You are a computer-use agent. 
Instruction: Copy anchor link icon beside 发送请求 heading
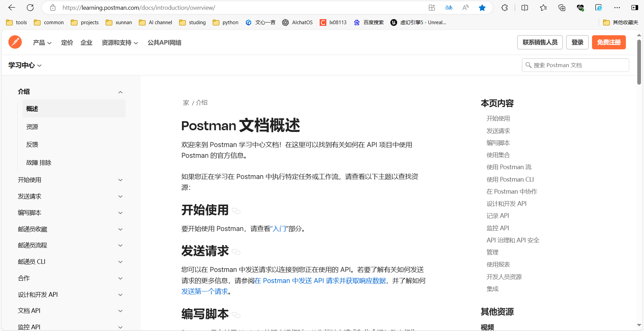[x=236, y=252]
